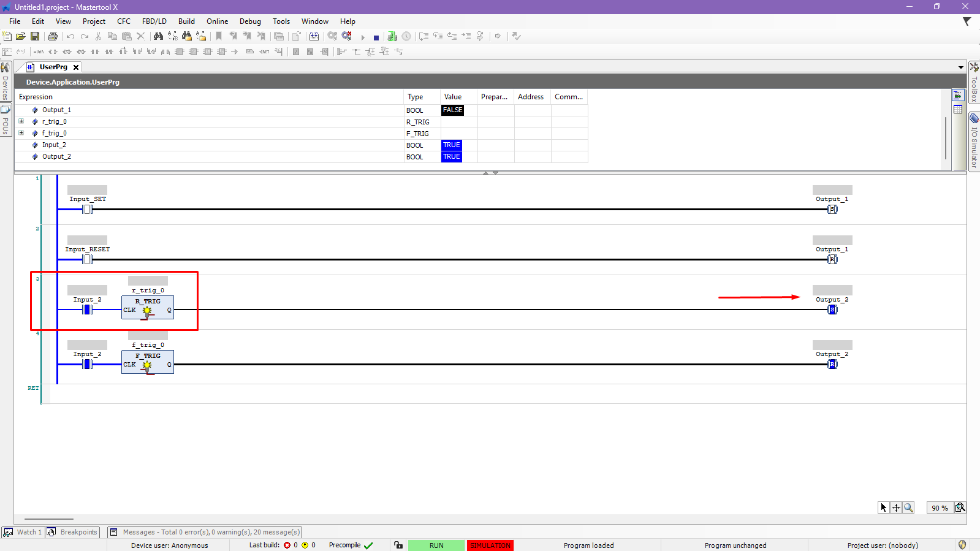Click the 90 % zoom level field
Image resolution: width=980 pixels, height=551 pixels.
tap(939, 507)
